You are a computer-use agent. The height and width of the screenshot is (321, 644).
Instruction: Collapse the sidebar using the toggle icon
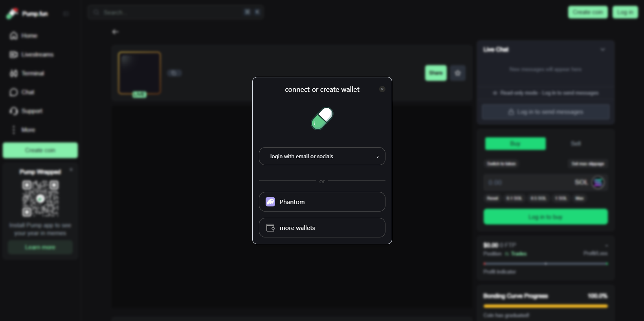[x=66, y=14]
